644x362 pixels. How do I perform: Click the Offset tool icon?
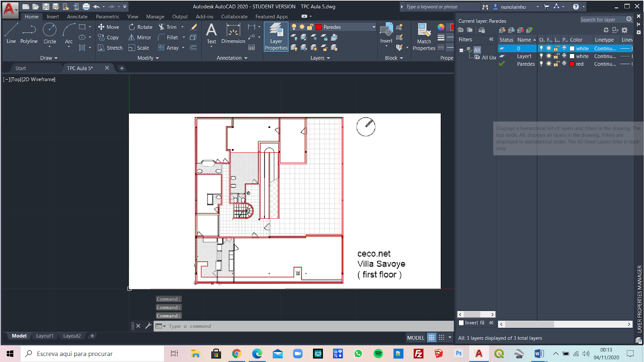(194, 48)
